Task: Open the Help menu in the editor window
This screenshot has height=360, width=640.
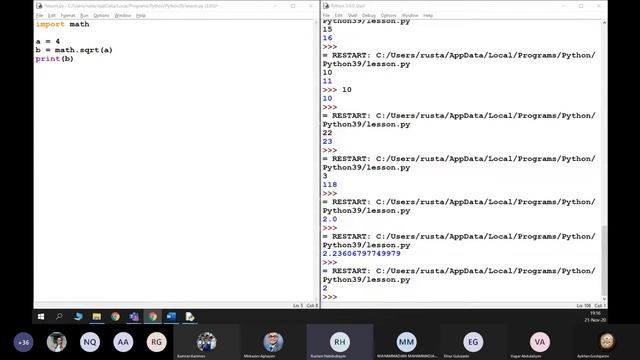Action: click(x=141, y=16)
